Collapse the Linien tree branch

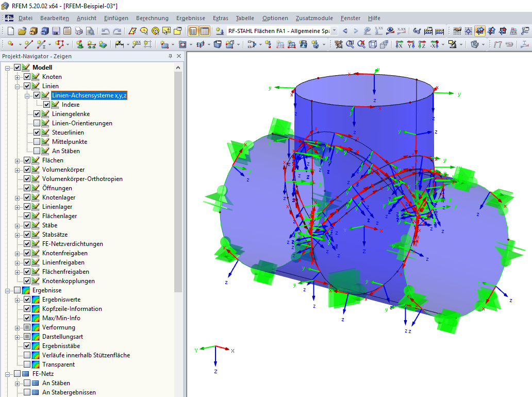pos(17,86)
